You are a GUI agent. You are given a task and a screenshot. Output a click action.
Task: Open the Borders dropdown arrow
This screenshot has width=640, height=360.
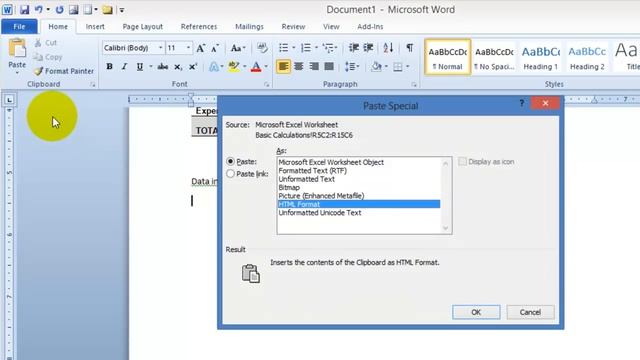tap(407, 67)
